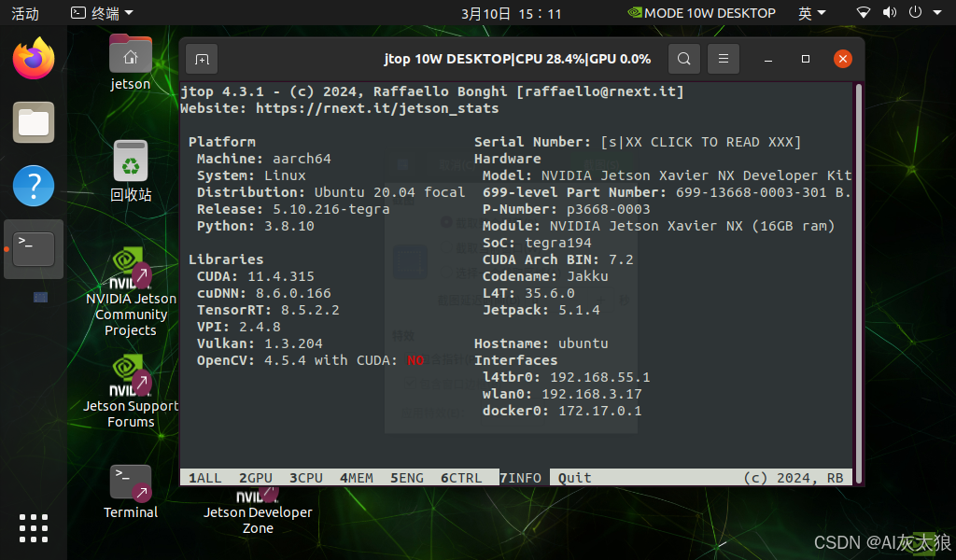
Task: Select the 7INFO tab
Action: tap(520, 478)
